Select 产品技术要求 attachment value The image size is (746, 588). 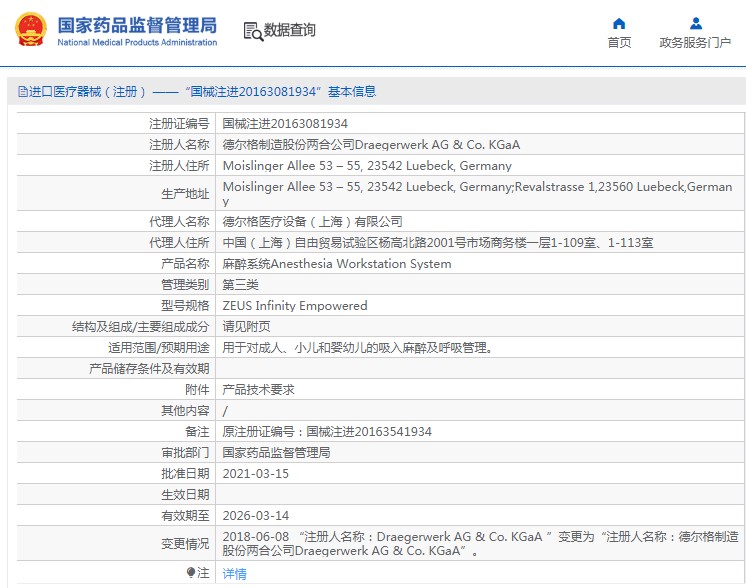[258, 390]
